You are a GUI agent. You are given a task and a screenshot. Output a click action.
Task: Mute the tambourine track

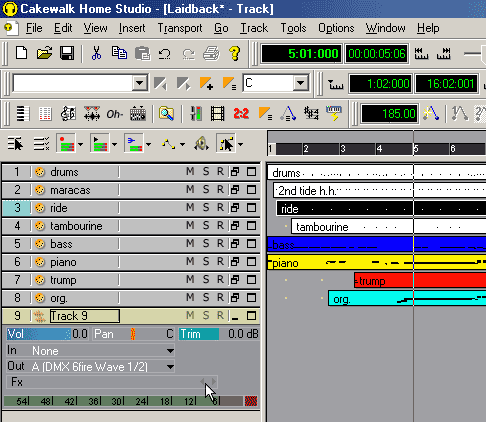coord(190,226)
